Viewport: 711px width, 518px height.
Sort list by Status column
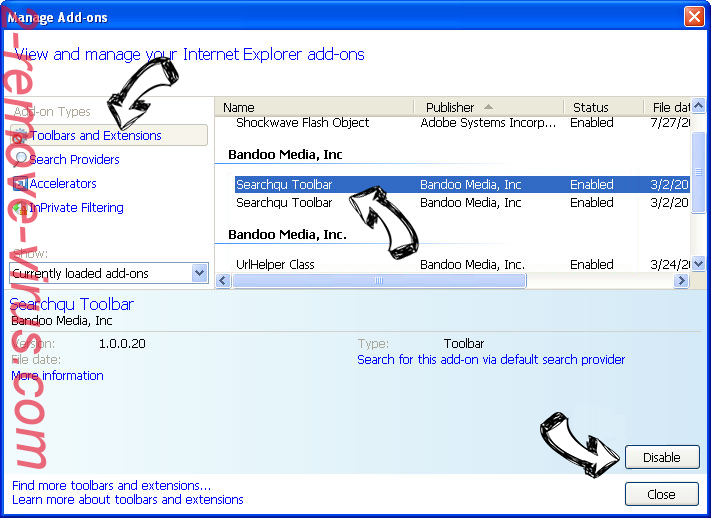pos(604,108)
